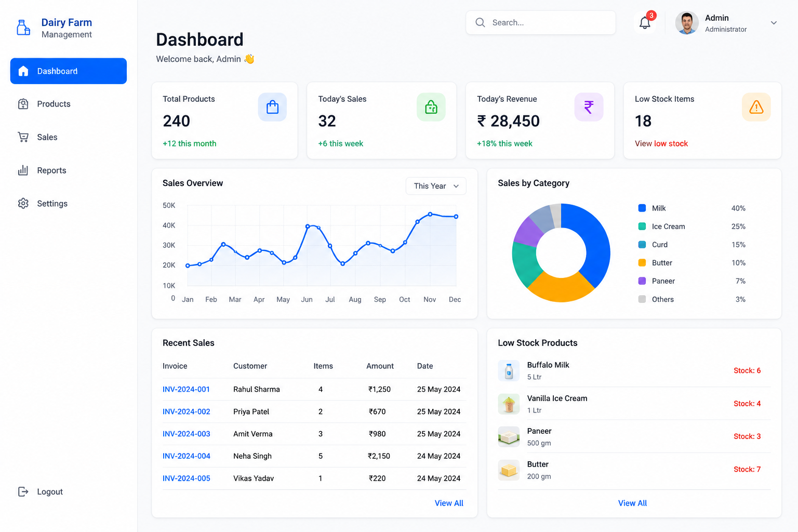Click the Paneer purple legend swatch
This screenshot has width=798, height=532.
[x=642, y=281]
